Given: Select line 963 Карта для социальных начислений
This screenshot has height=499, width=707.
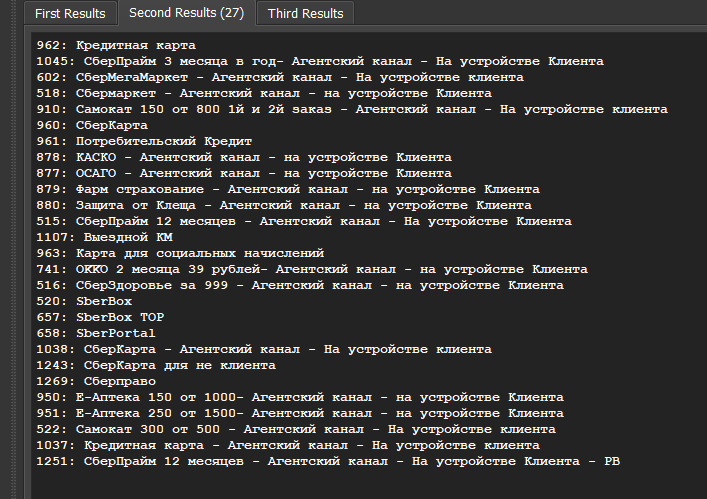Looking at the screenshot, I should pos(180,253).
